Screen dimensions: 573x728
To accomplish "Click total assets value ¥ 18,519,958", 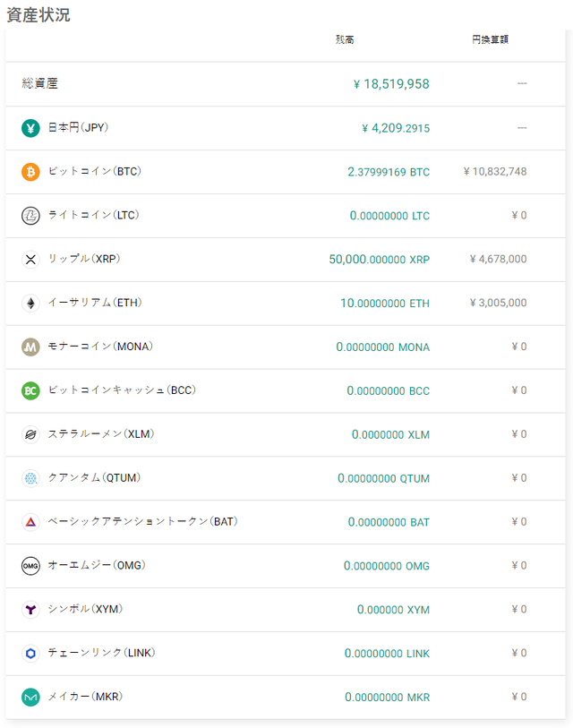I will (x=391, y=84).
